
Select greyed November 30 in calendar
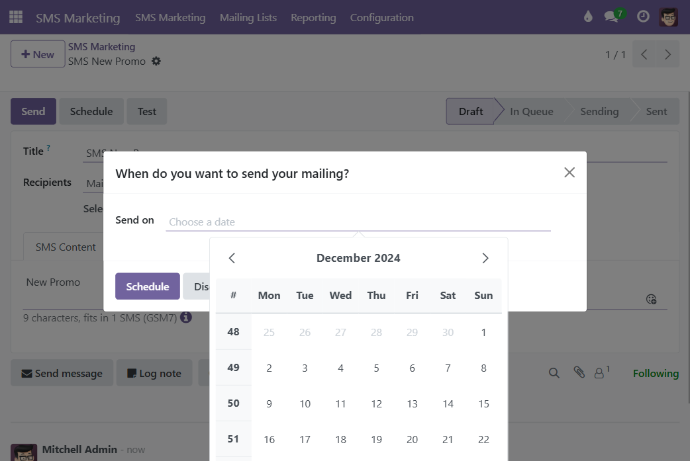(448, 332)
